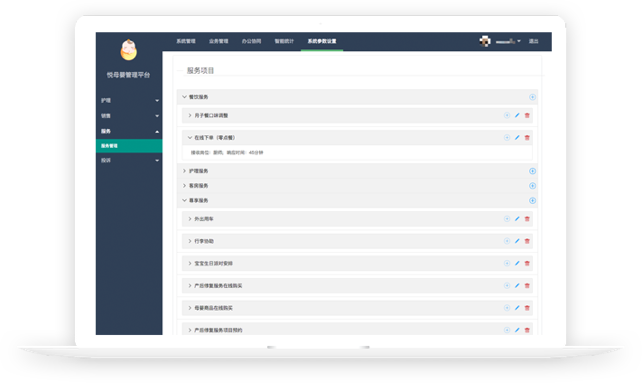Expand the 宝宝生日派对安排 item

190,263
